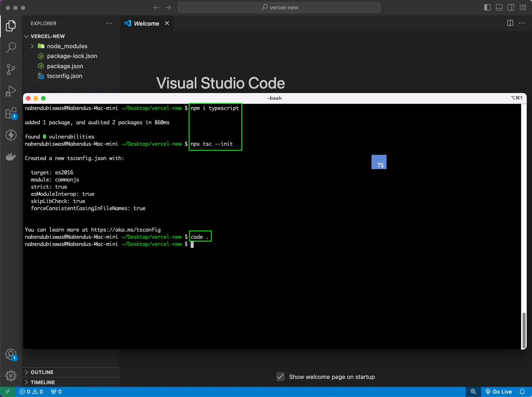Viewport: 532px width, 397px height.
Task: Click the Split Editor Right icon
Action: pos(510,23)
